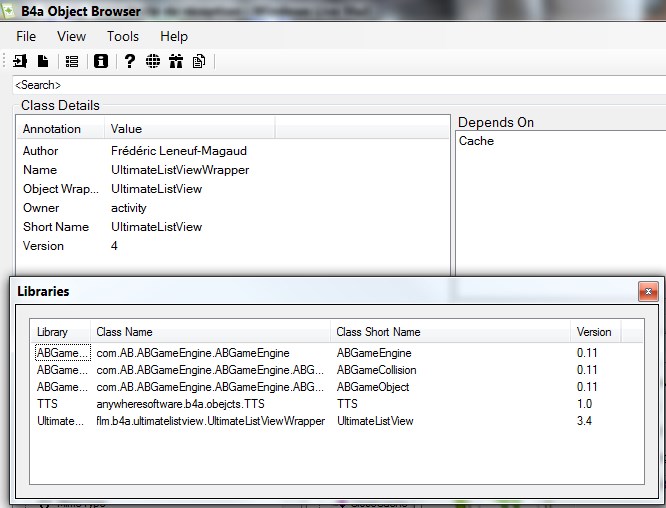Click the question mark help icon

click(x=130, y=62)
